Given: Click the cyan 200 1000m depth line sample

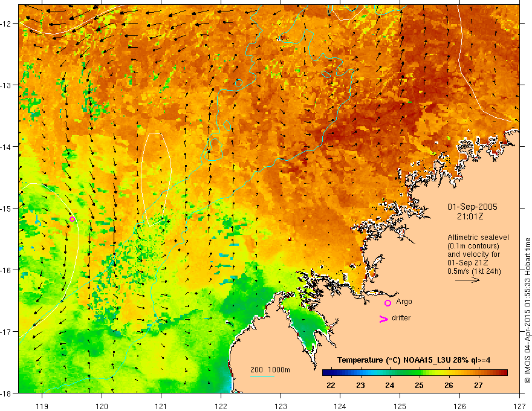Looking at the screenshot, I should (262, 376).
